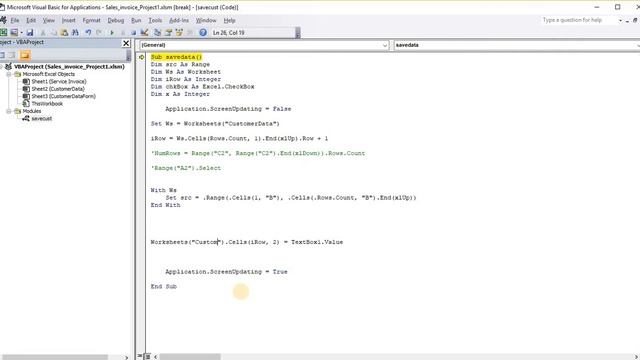Open the Add-Ins menu
Viewport: 640px width, 360px height.
point(179,20)
